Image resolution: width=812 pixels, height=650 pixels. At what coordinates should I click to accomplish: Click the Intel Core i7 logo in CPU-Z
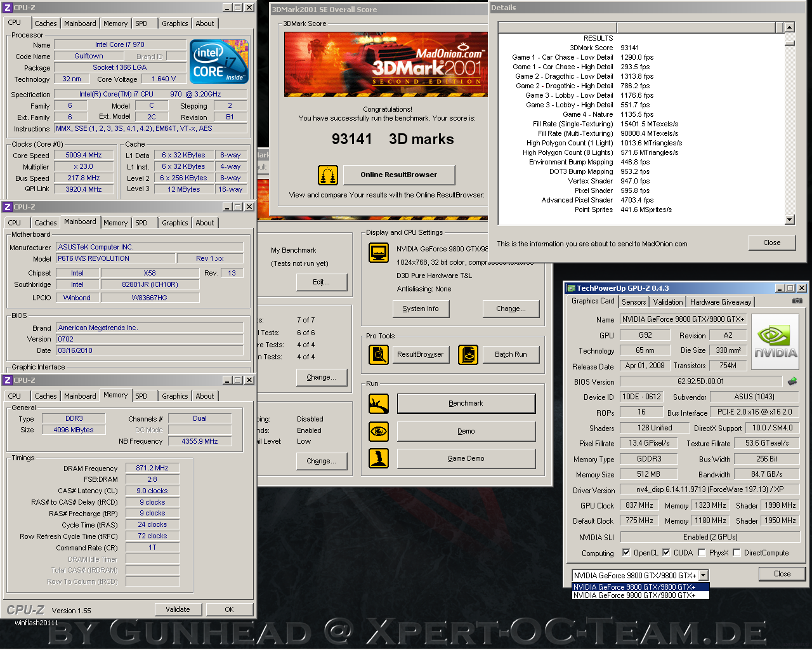(x=219, y=62)
